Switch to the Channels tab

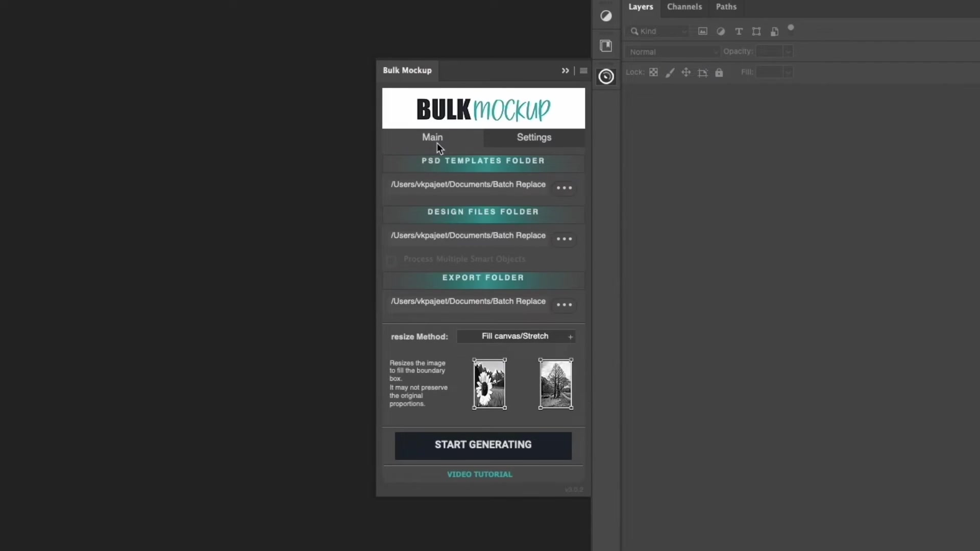pos(685,7)
